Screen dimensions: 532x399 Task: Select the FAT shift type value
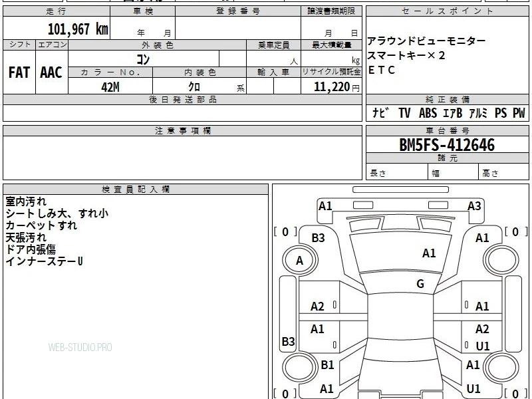[19, 72]
